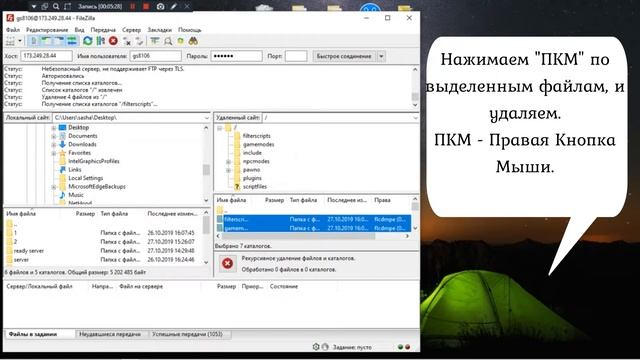Open the Редактирование menu
Image resolution: width=640 pixels, height=360 pixels.
coord(47,30)
